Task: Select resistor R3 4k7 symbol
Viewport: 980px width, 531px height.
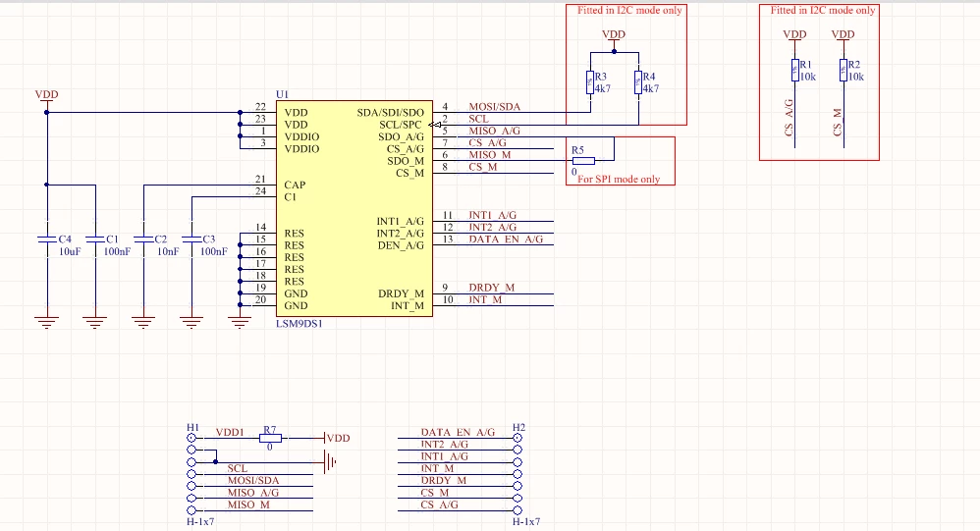Action: tap(590, 82)
